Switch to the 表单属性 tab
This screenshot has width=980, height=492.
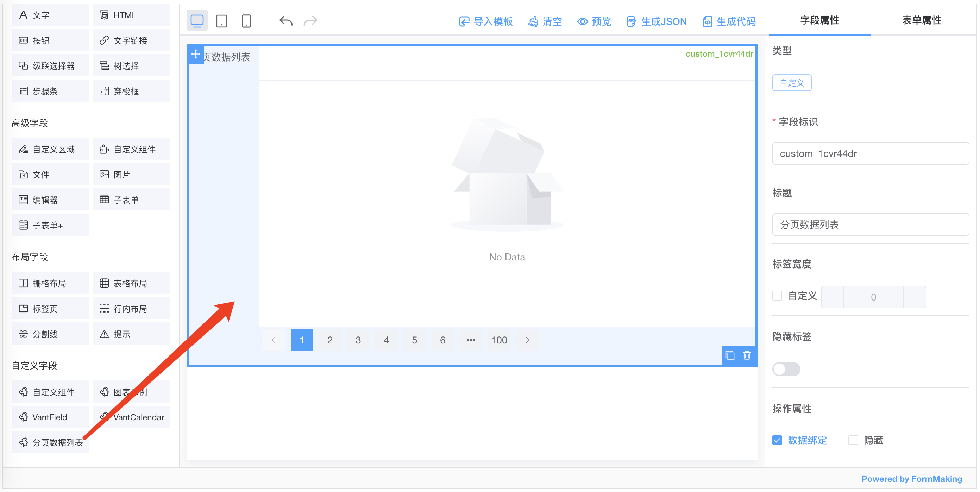pyautogui.click(x=922, y=20)
